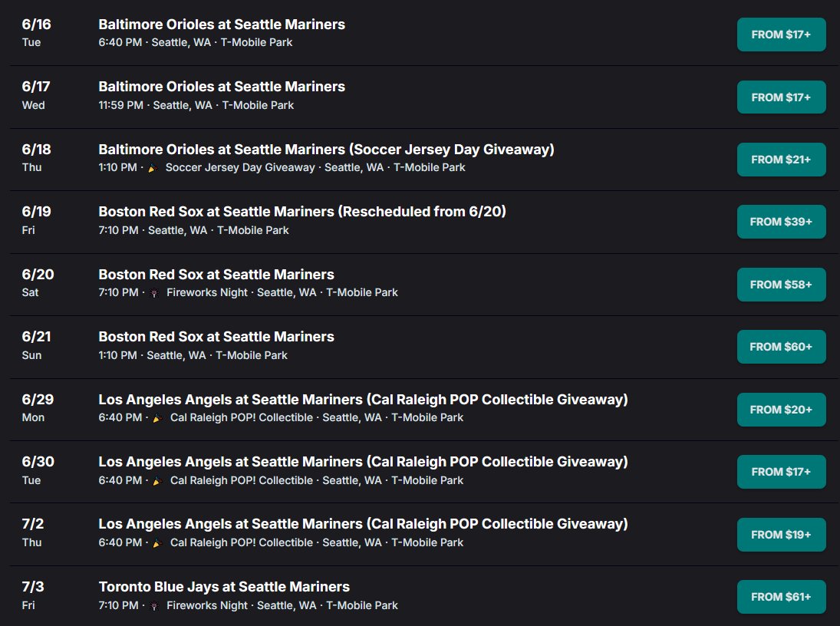The image size is (840, 626).
Task: Click FROM $17+ button for 6/16 Orioles game
Action: point(781,35)
